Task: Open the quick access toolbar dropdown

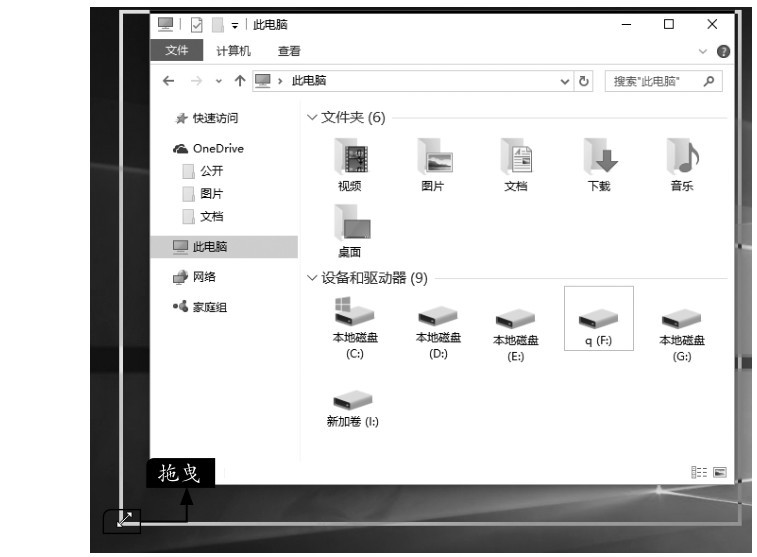Action: pyautogui.click(x=235, y=26)
